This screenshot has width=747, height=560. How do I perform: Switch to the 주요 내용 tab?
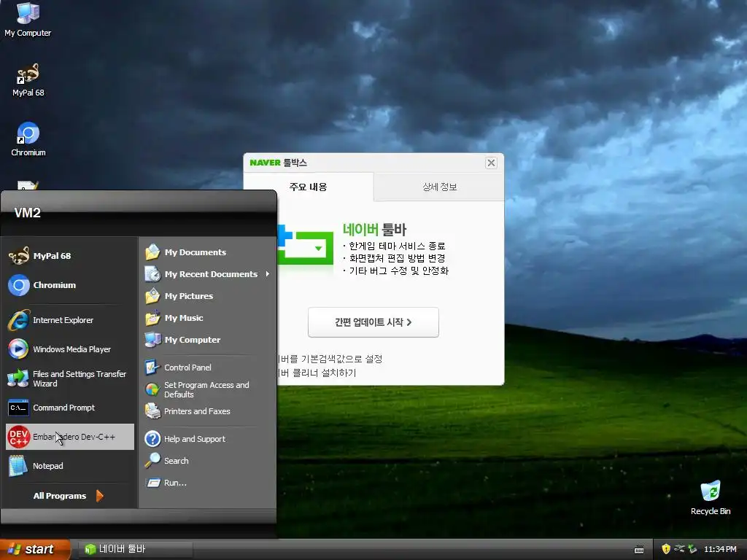click(309, 187)
